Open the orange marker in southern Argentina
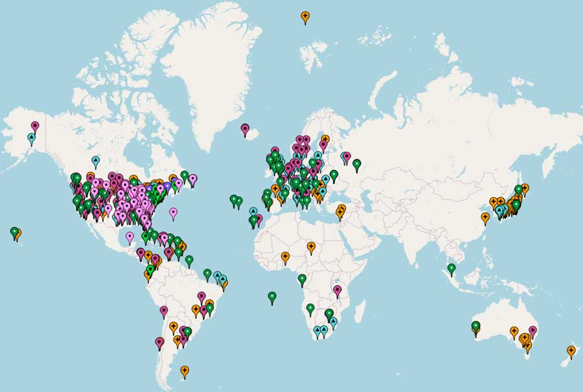The image size is (583, 392). 185,371
